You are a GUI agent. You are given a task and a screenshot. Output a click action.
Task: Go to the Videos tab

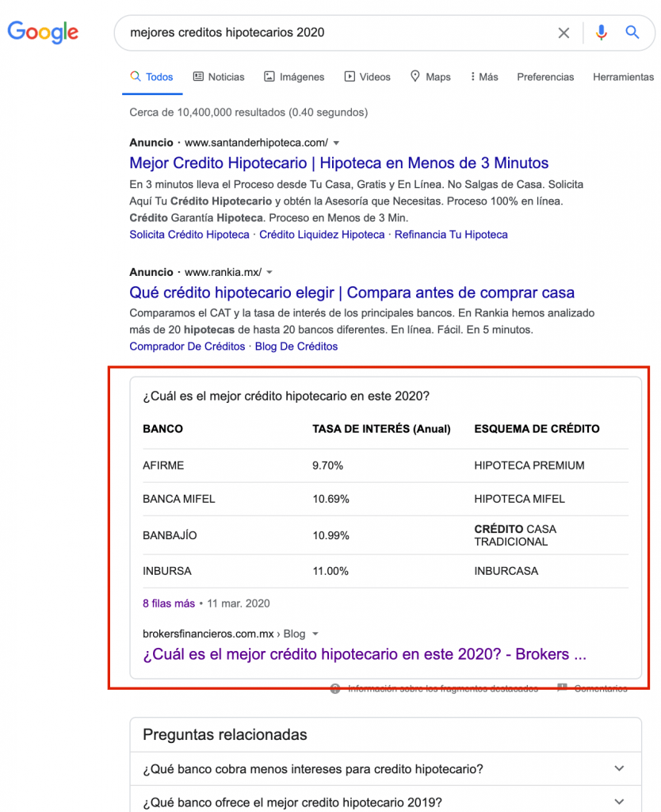point(368,77)
